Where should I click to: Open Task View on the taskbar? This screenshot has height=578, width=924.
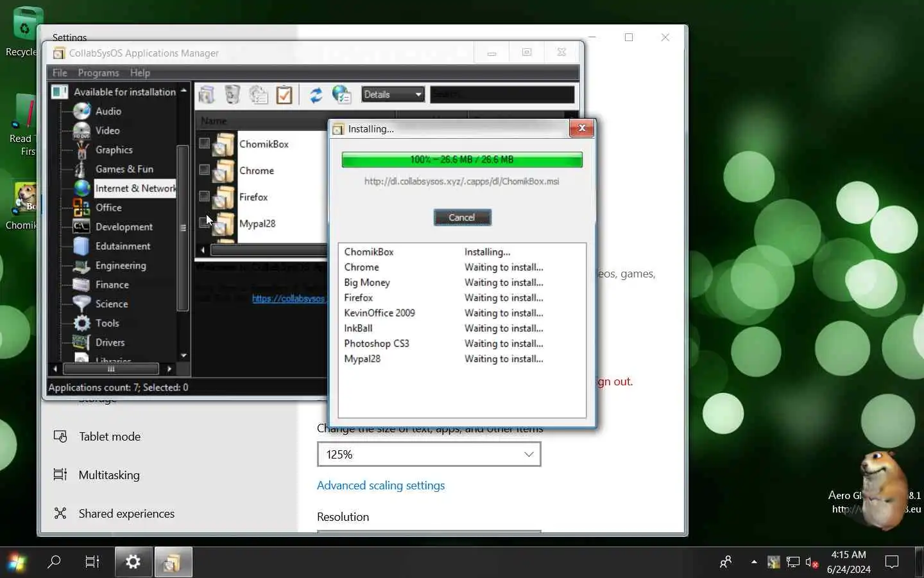tap(92, 563)
